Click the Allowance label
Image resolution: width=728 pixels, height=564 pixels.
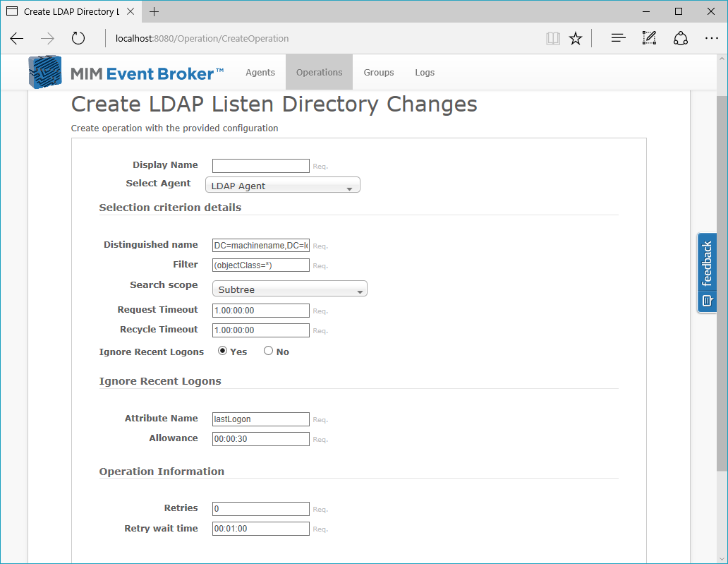174,438
